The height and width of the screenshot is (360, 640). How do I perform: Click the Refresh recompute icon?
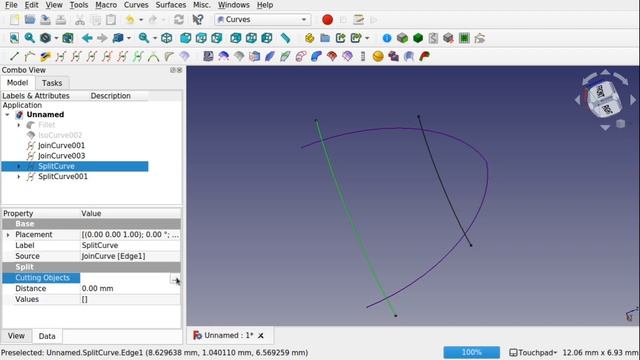(x=179, y=20)
